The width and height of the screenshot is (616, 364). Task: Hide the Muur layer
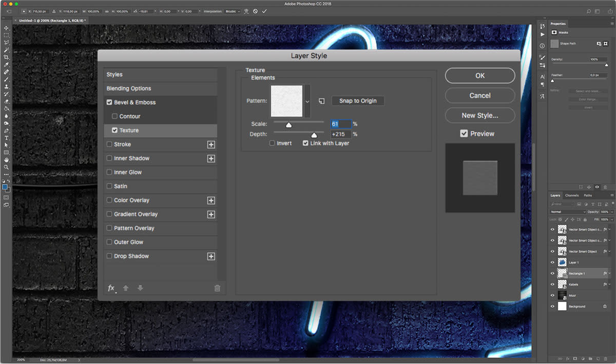[x=553, y=295]
